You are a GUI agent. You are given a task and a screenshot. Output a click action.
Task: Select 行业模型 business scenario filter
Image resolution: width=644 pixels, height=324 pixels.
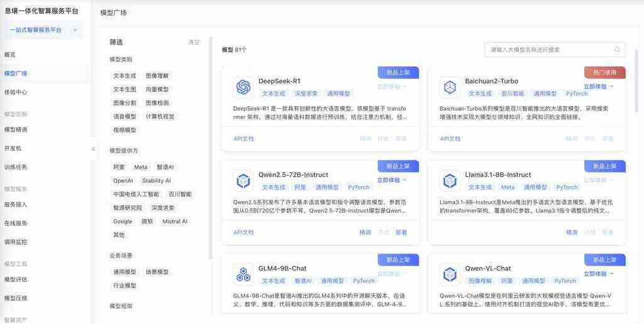tap(125, 286)
